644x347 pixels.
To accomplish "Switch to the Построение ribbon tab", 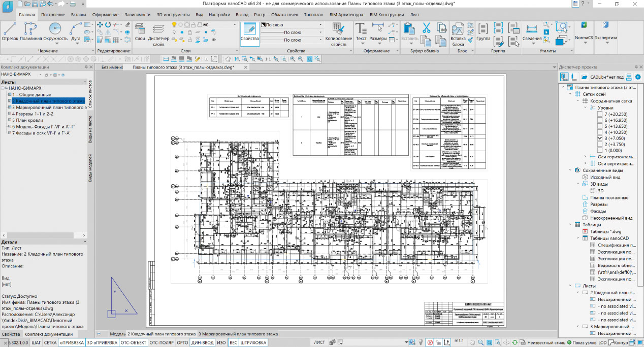I will 53,15.
